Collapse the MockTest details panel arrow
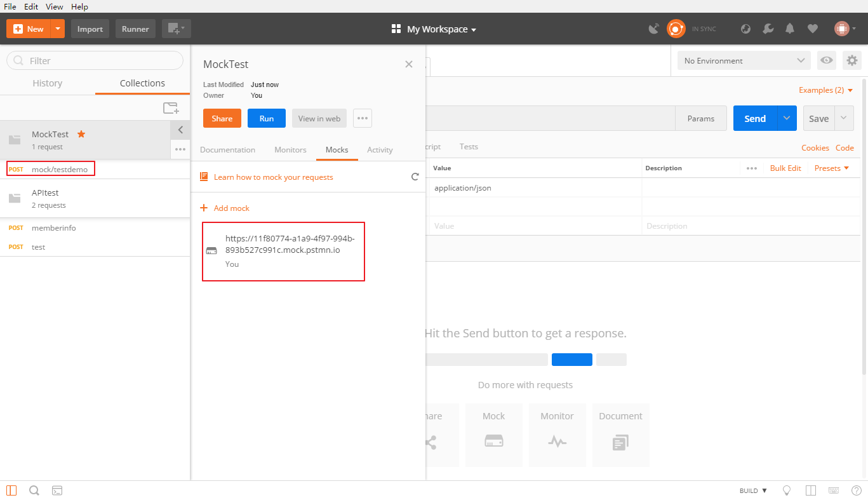Viewport: 868px width, 500px height. [x=180, y=130]
